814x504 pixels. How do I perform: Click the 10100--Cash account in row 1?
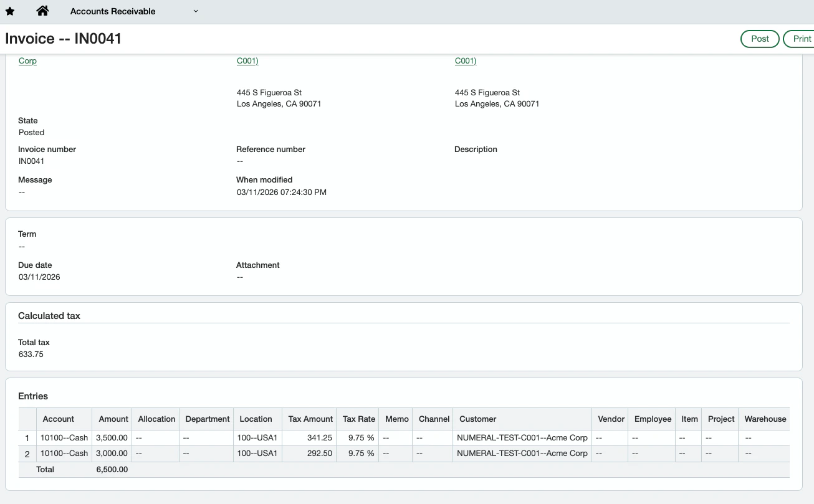[64, 438]
